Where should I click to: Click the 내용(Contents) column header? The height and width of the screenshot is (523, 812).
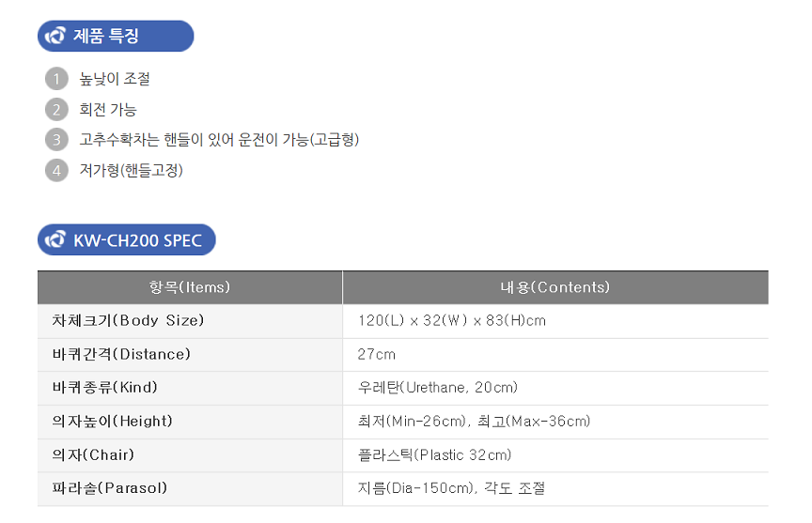555,287
